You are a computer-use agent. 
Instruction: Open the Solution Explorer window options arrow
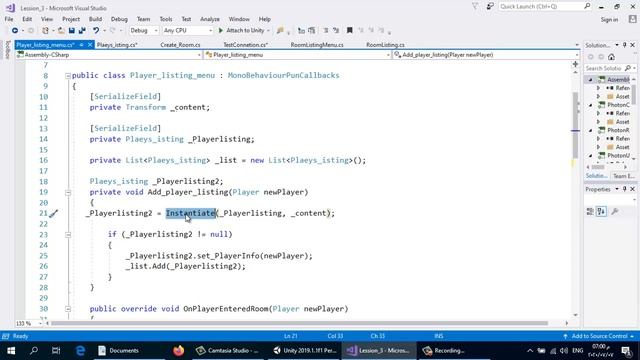pyautogui.click(x=617, y=45)
